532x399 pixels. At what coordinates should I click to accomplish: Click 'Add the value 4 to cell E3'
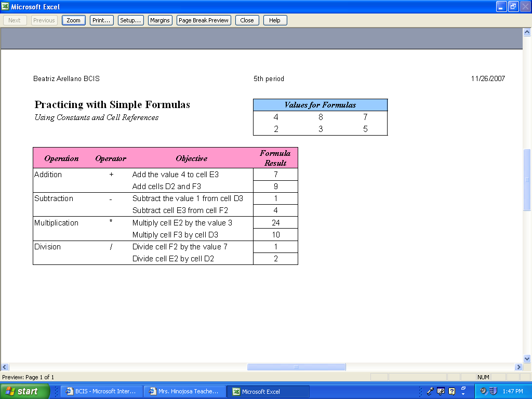click(176, 175)
